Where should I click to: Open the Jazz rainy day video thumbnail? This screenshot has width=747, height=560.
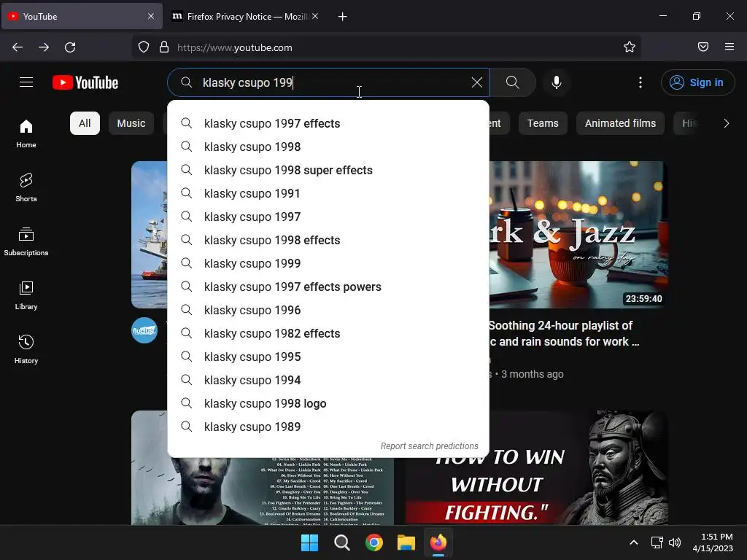[x=578, y=234]
